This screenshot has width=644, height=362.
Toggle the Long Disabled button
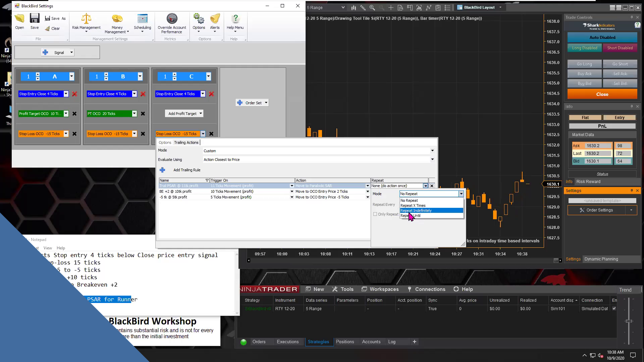coord(585,48)
